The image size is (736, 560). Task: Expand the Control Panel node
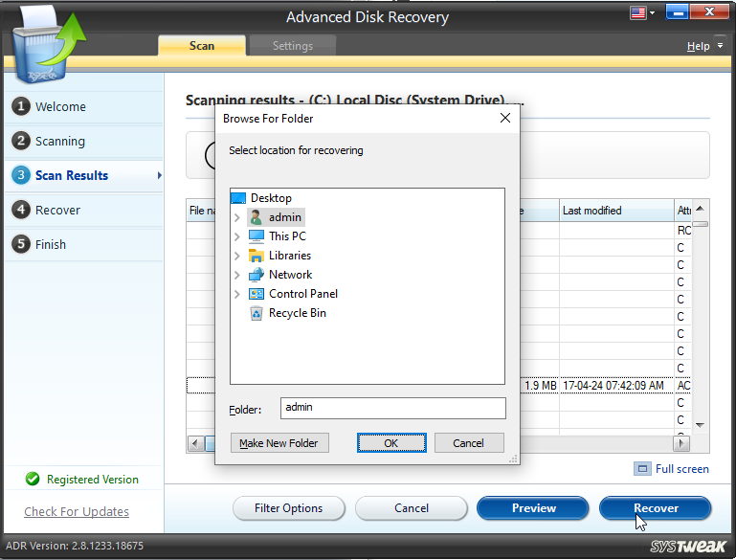click(237, 294)
